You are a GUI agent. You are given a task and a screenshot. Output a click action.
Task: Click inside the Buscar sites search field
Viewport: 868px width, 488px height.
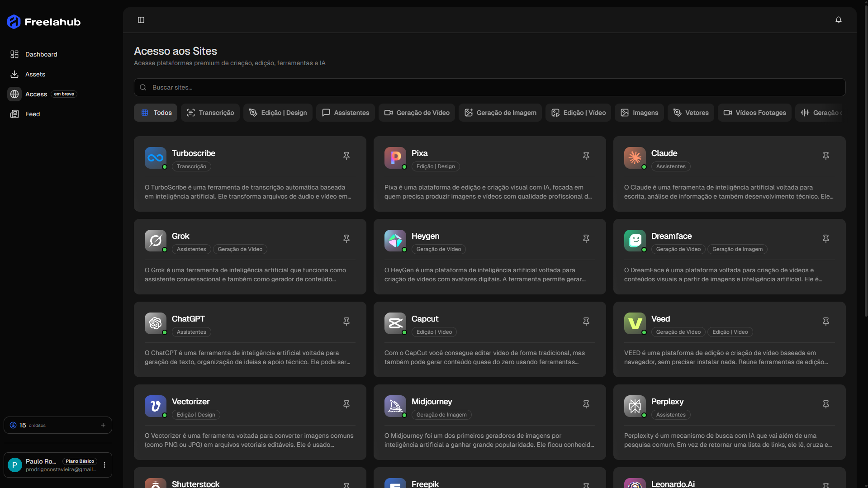[x=317, y=87]
